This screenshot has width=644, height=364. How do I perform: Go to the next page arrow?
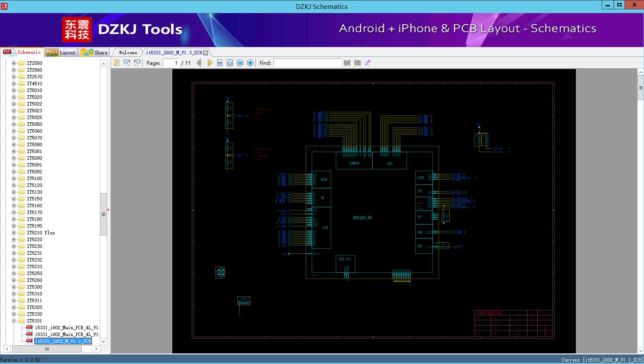(x=210, y=63)
